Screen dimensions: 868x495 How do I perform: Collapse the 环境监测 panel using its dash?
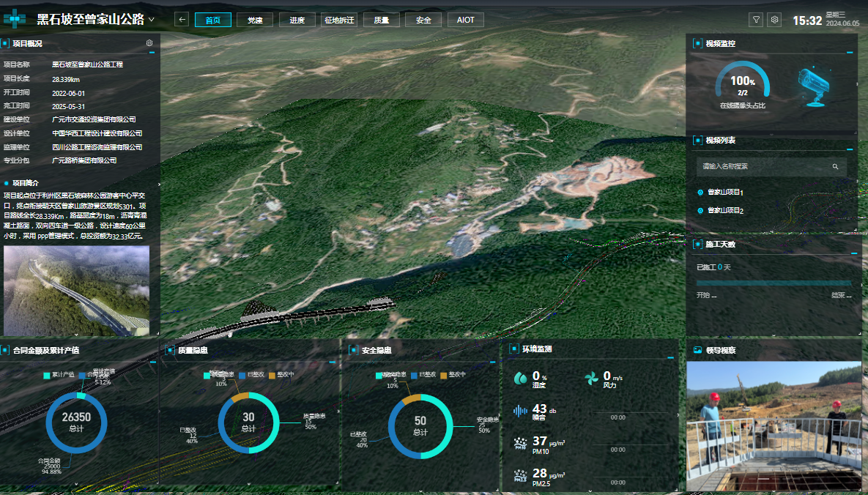coord(669,358)
